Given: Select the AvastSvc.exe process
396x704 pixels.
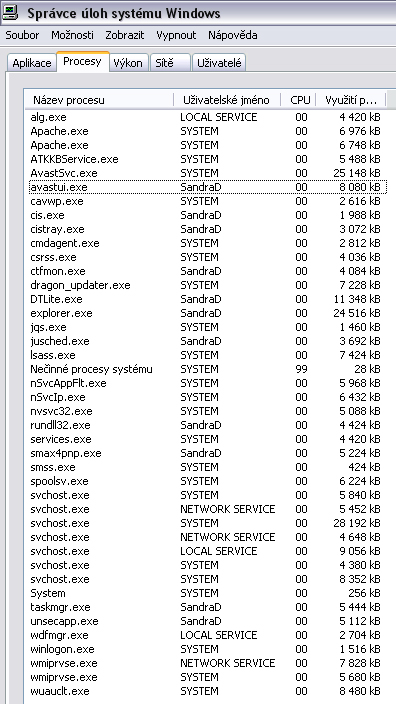Looking at the screenshot, I should pyautogui.click(x=206, y=173).
